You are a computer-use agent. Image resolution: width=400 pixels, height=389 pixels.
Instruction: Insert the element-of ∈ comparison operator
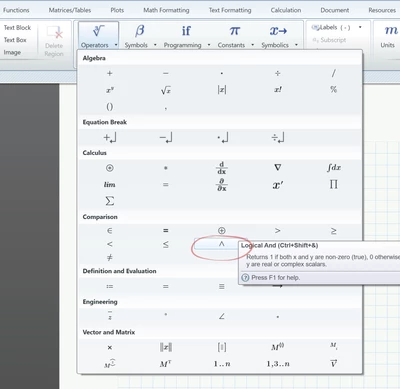point(110,231)
